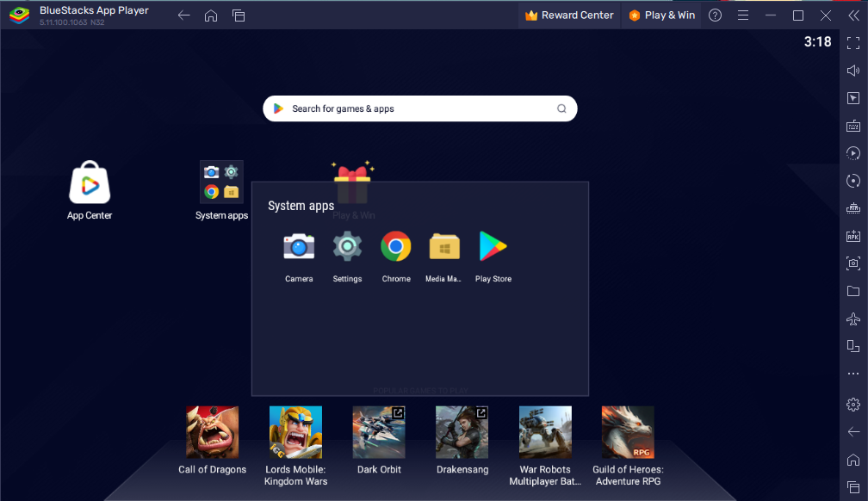Click the search magnifier icon

click(x=561, y=108)
